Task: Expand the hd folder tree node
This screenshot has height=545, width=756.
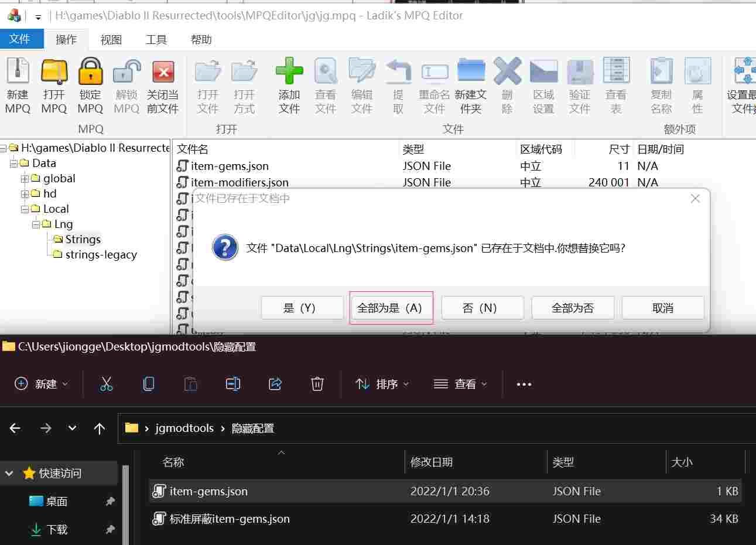Action: tap(25, 193)
